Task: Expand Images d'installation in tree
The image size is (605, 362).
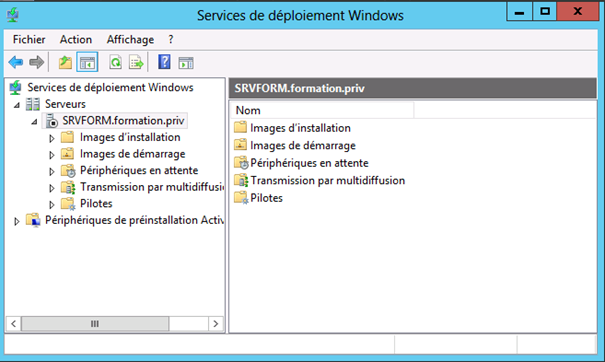Action: coord(52,138)
